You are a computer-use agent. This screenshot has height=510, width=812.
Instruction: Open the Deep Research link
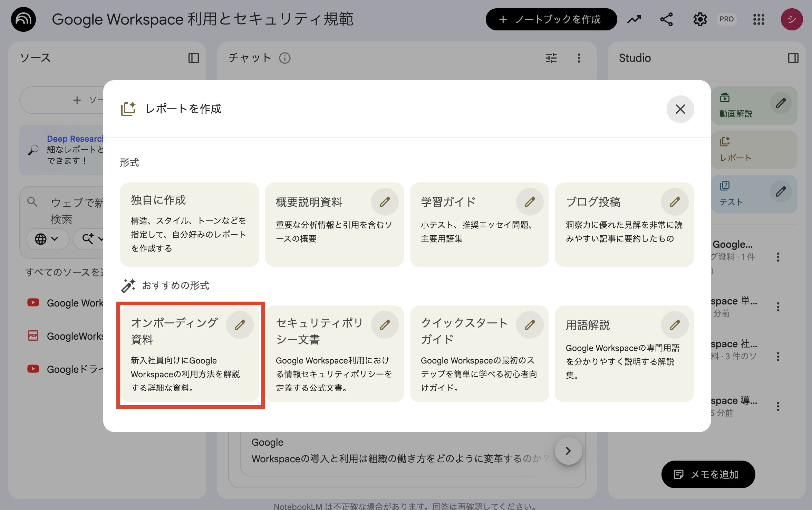pos(75,139)
